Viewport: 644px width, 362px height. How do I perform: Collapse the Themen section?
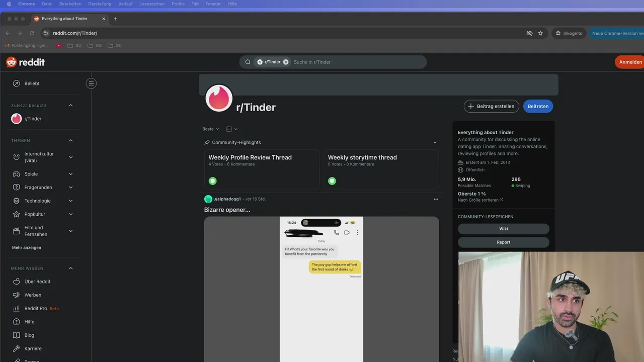[x=70, y=141]
